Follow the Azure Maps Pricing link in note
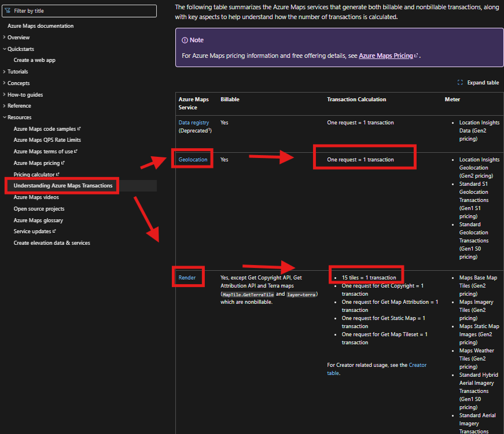The image size is (504, 434). [x=386, y=56]
